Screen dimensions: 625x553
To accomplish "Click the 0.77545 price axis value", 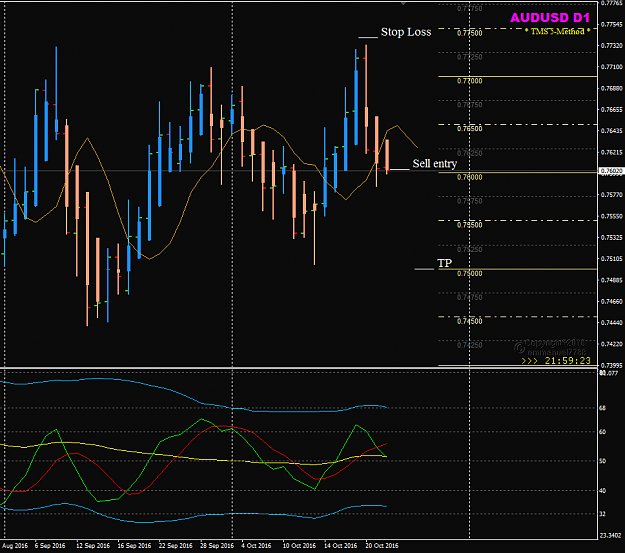I will (x=612, y=25).
